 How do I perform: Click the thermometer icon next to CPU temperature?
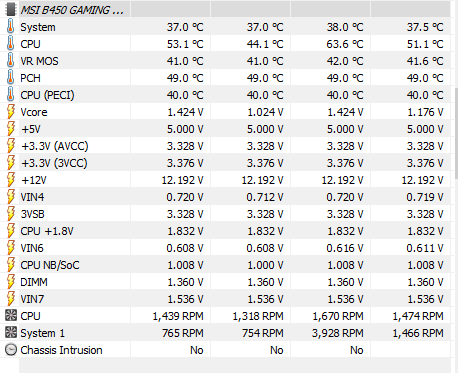11,44
